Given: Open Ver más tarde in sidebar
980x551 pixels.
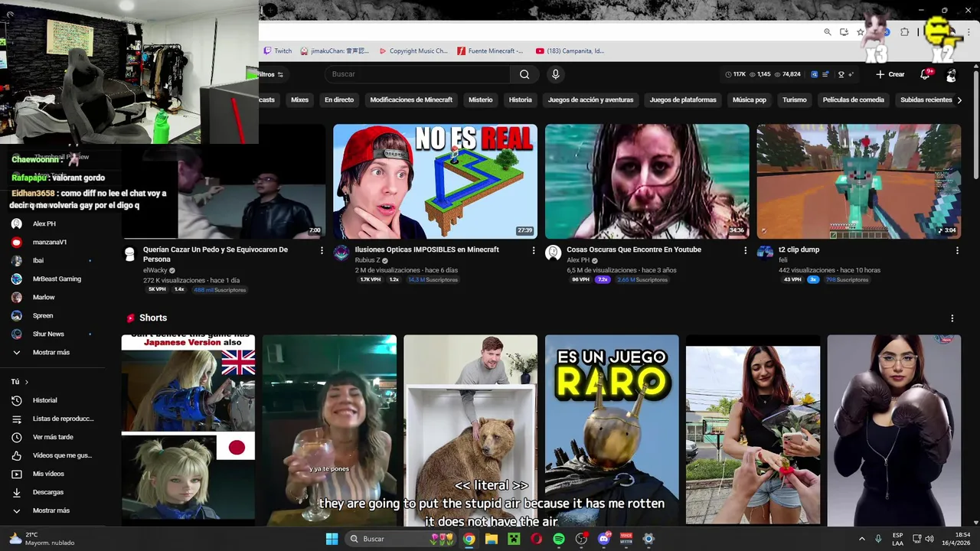Looking at the screenshot, I should [51, 437].
